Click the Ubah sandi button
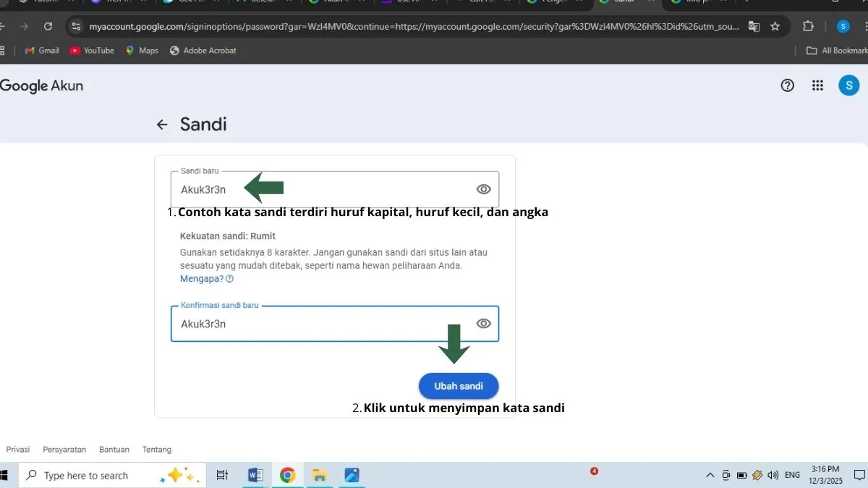The width and height of the screenshot is (868, 488). (459, 386)
